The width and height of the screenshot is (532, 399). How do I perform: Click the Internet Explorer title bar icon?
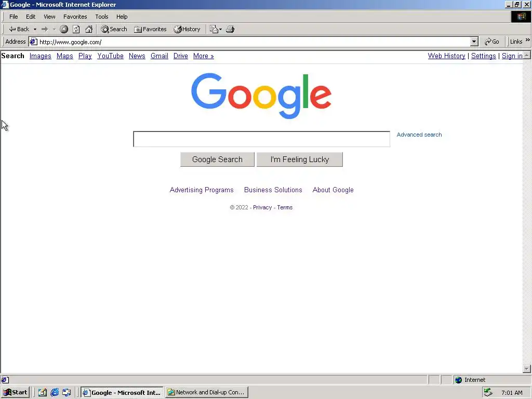coord(5,4)
